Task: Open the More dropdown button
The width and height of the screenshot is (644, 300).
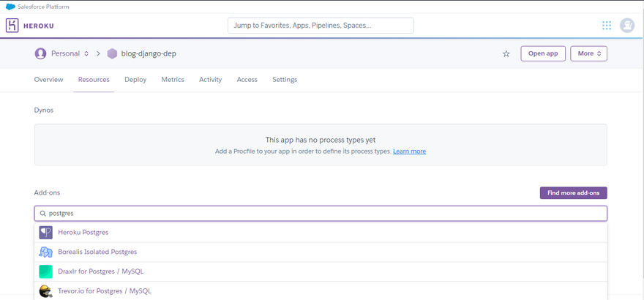Action: pos(588,53)
